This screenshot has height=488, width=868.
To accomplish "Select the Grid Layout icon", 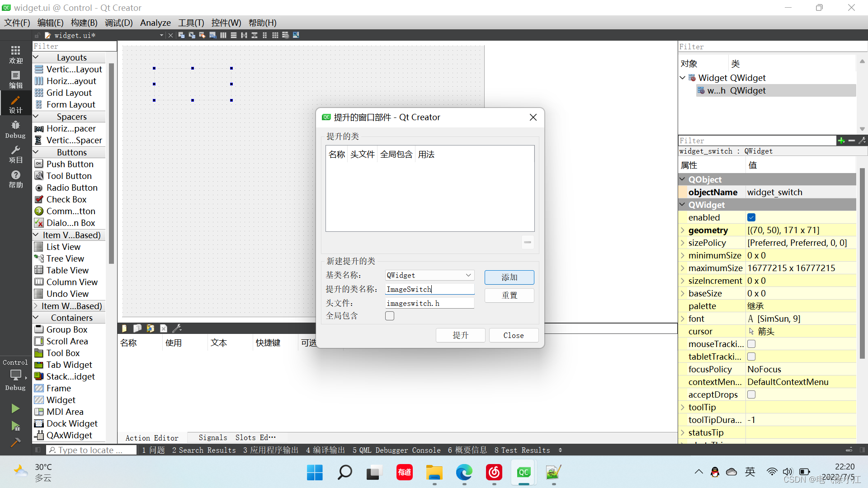I will (x=39, y=92).
